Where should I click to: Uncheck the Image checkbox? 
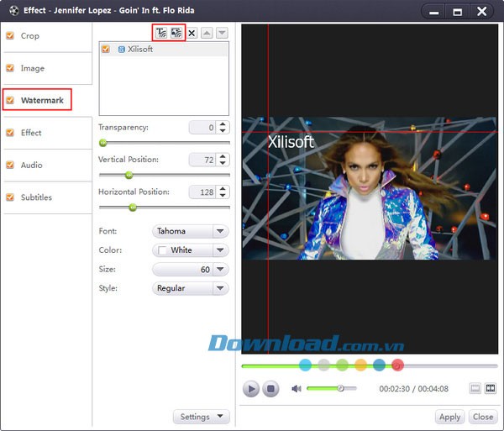point(10,68)
